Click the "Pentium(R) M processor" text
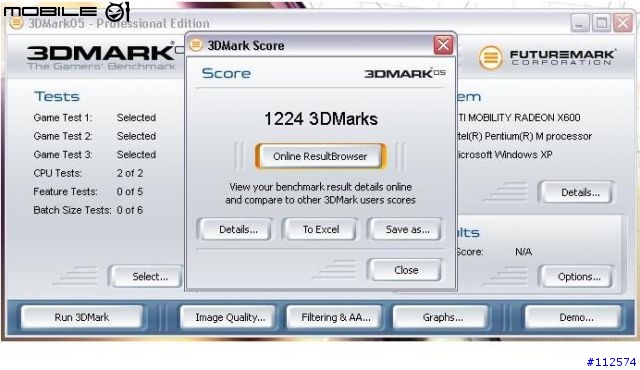The image size is (640, 370). tap(538, 136)
